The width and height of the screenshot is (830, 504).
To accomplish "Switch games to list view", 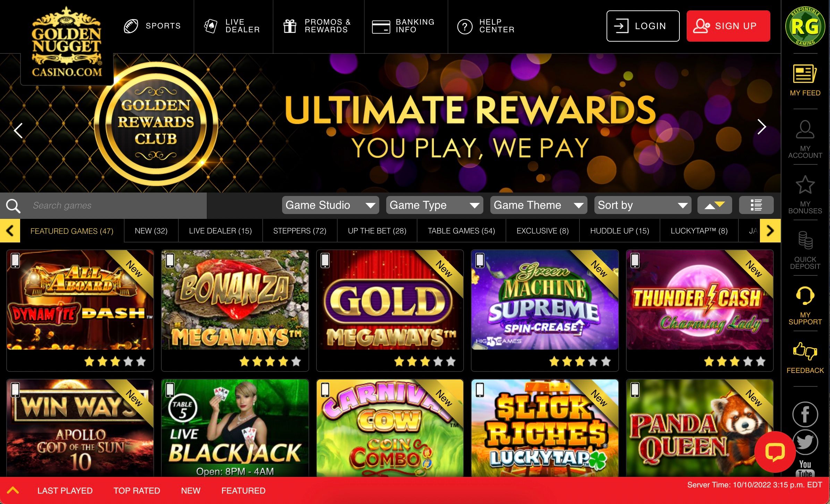I will tap(756, 205).
